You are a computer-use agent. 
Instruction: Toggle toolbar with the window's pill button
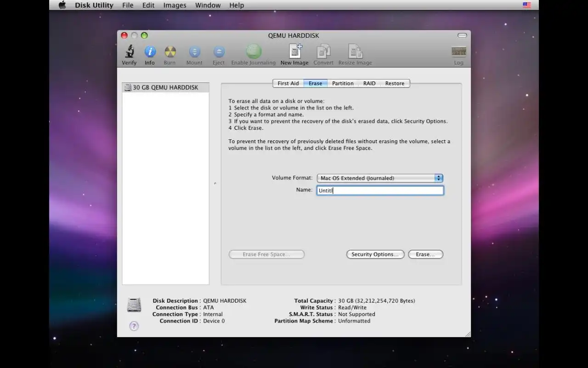(x=462, y=35)
